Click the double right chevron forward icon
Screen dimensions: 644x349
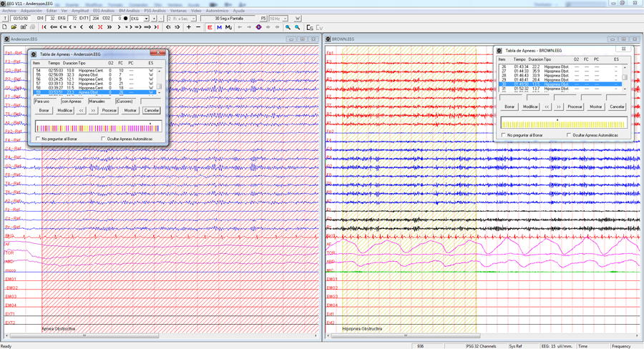coord(109,27)
